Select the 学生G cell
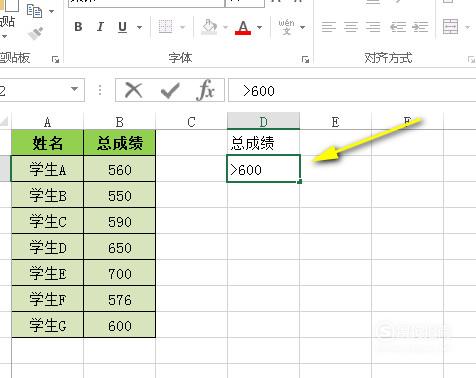 47,325
